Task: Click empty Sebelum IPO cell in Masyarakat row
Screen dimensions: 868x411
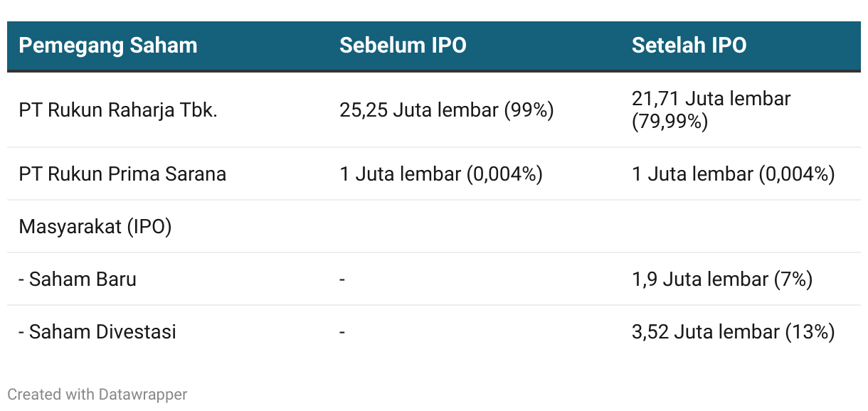Action: pyautogui.click(x=474, y=226)
